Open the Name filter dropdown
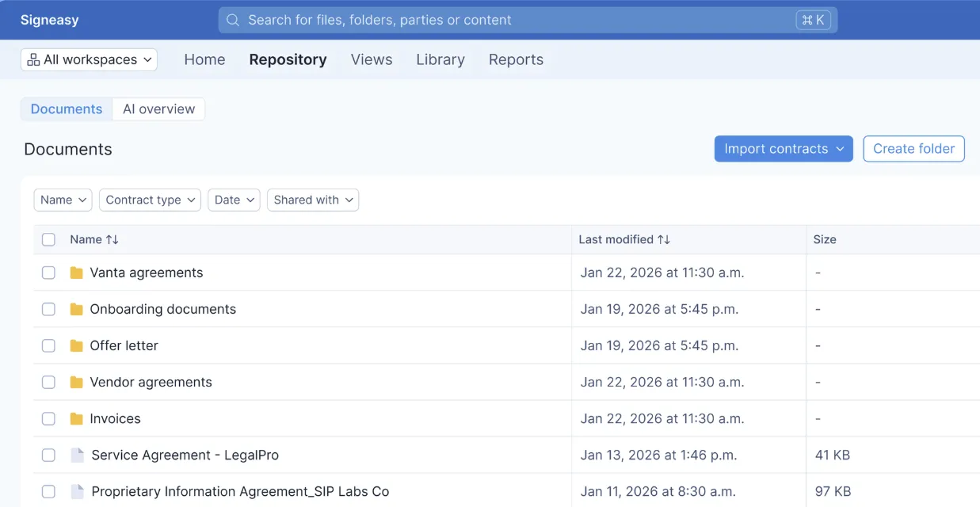The image size is (980, 507). click(63, 200)
